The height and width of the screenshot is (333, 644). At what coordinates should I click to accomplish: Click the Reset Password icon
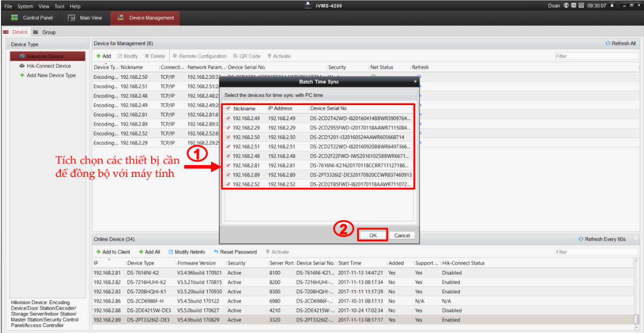(x=216, y=252)
